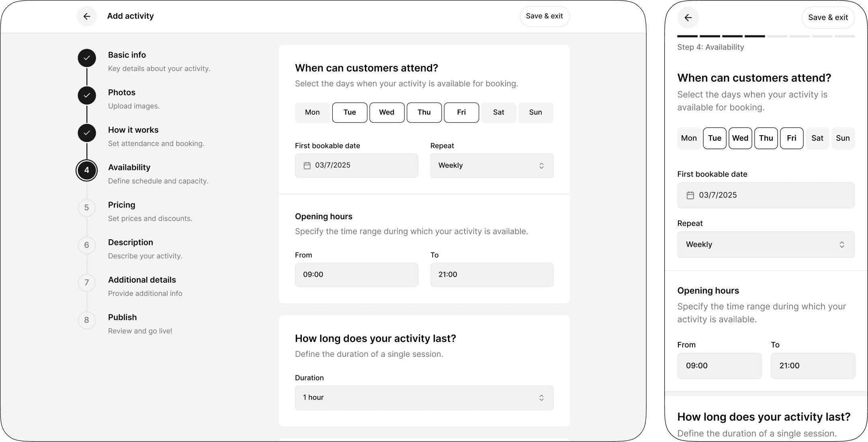Toggle Monday as an available day
This screenshot has height=442, width=868.
pyautogui.click(x=312, y=112)
